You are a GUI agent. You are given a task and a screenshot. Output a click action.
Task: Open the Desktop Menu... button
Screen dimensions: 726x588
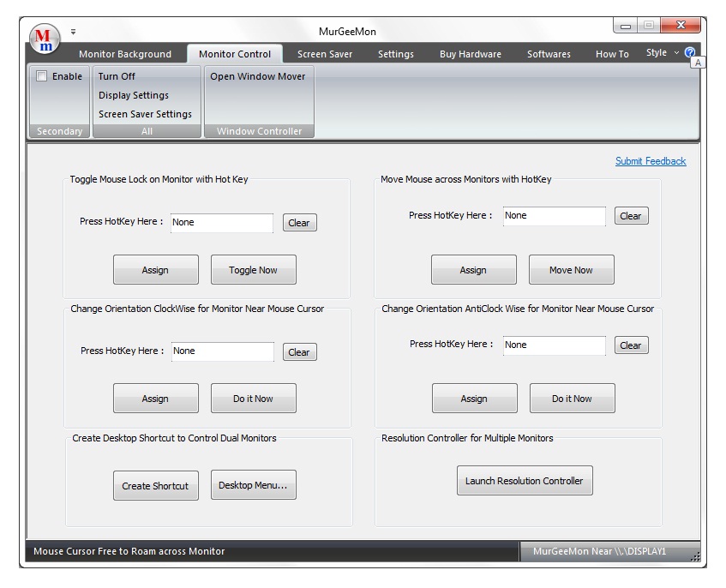tap(253, 485)
